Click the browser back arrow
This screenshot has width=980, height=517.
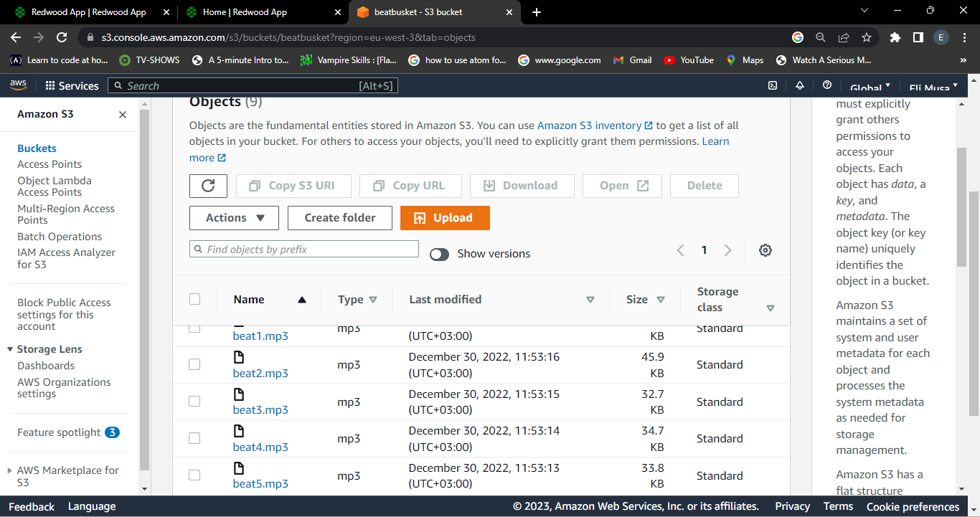pyautogui.click(x=16, y=37)
